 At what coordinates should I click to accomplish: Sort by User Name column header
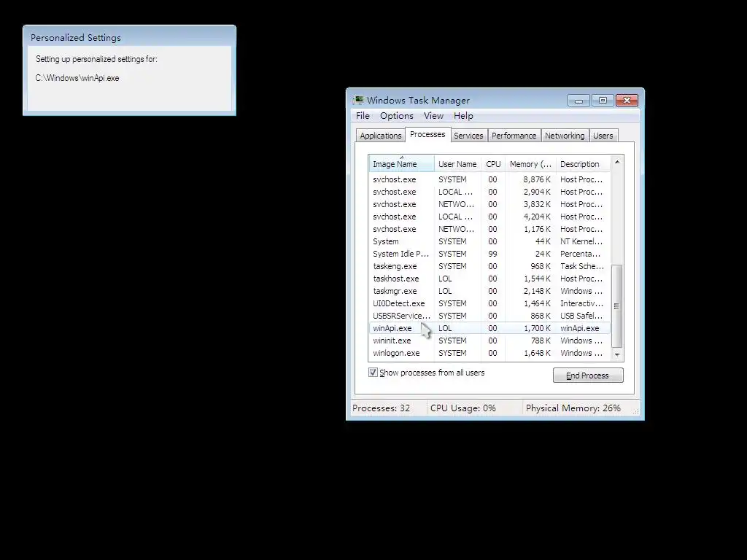coord(457,164)
